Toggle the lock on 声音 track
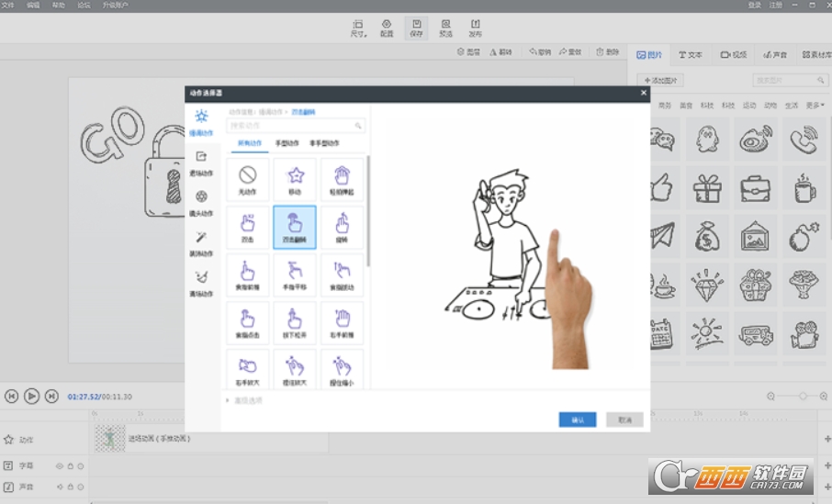This screenshot has height=504, width=832. click(x=70, y=486)
